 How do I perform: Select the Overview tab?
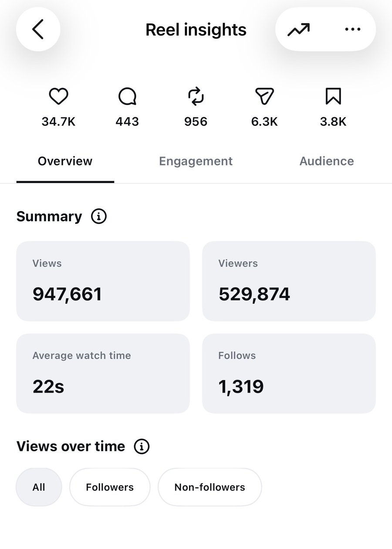point(65,161)
